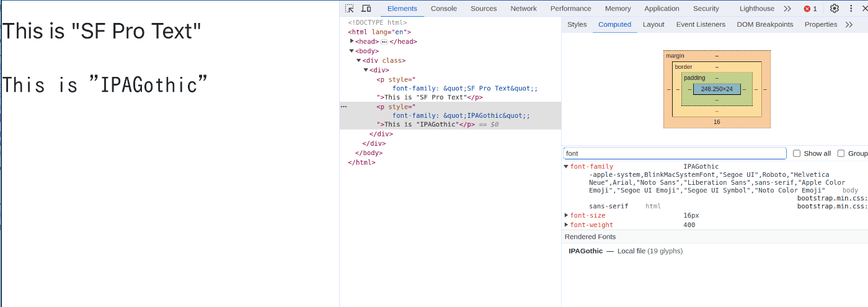Enable the Show all checkbox

[797, 153]
